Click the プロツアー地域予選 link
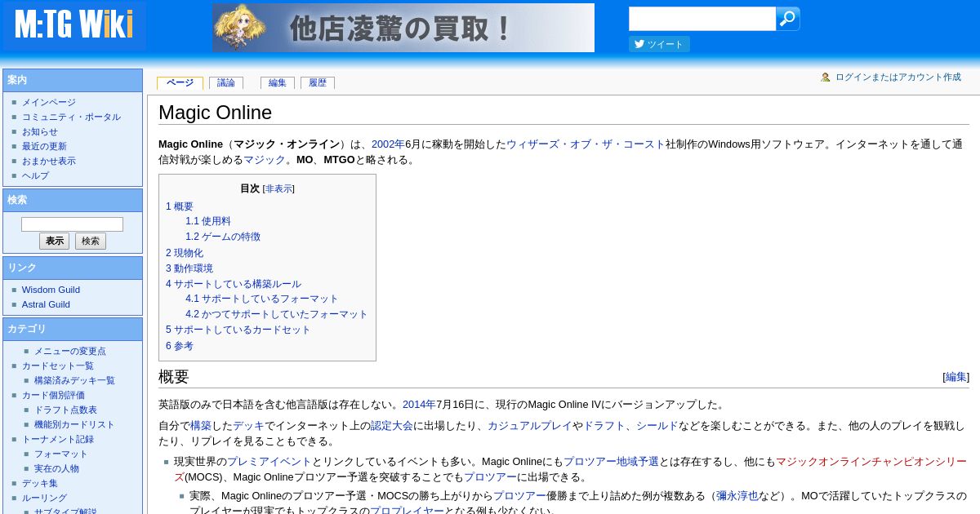Image resolution: width=980 pixels, height=514 pixels. [x=611, y=461]
